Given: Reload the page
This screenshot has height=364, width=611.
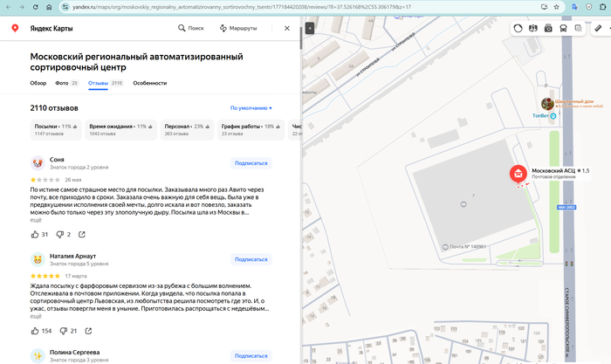Looking at the screenshot, I should point(35,7).
